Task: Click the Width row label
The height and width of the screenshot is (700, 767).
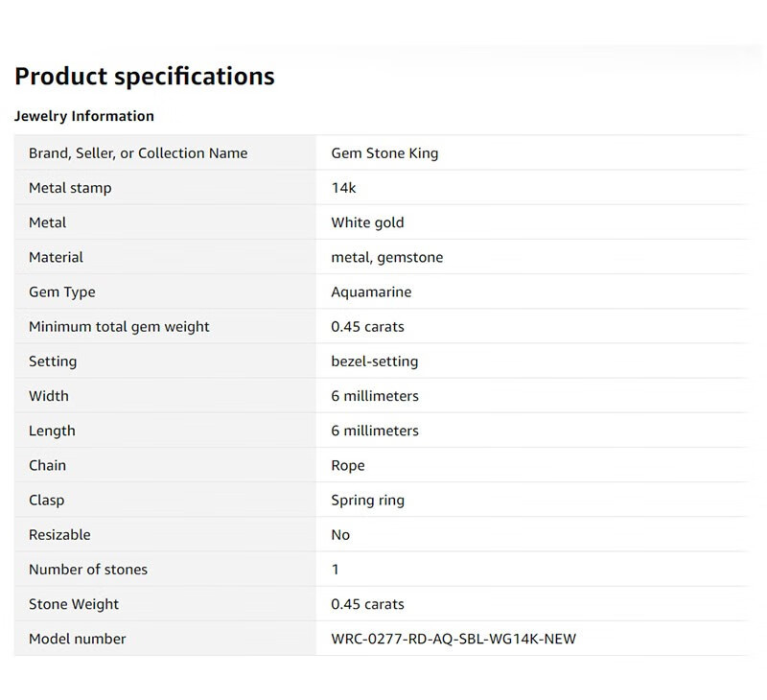Action: [x=49, y=396]
